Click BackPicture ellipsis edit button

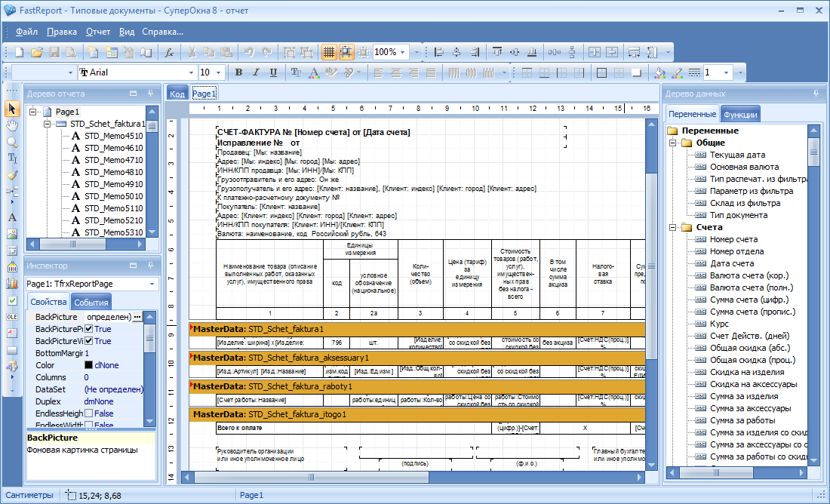click(x=137, y=317)
